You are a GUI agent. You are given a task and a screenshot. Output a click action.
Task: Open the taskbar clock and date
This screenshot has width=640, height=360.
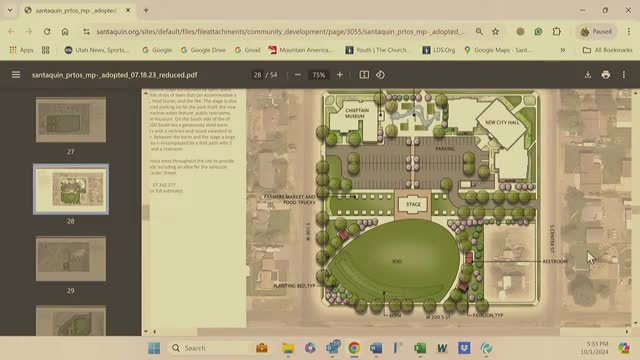coord(594,348)
